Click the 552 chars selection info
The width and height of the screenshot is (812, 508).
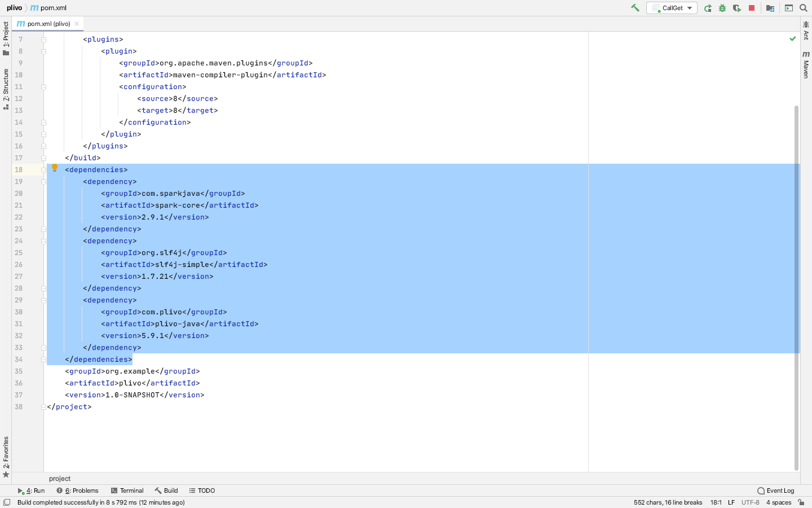click(x=668, y=502)
